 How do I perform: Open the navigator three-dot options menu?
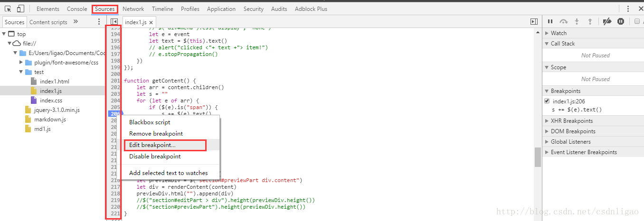[x=99, y=22]
